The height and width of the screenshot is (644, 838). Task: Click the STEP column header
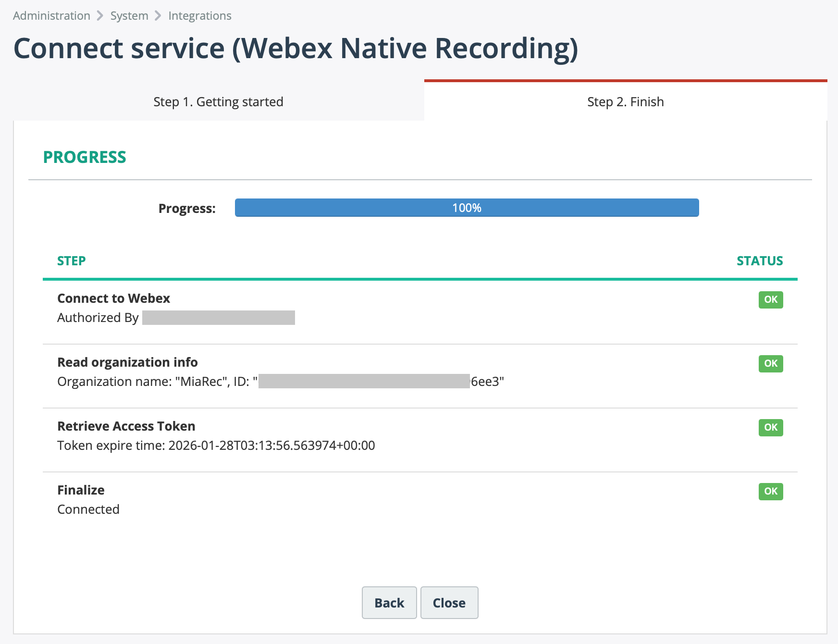(71, 260)
